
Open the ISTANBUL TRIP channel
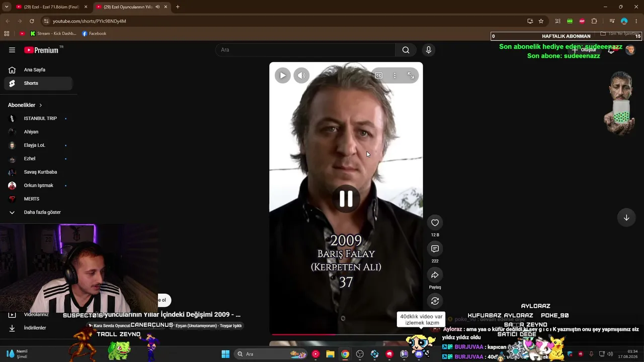pyautogui.click(x=38, y=118)
